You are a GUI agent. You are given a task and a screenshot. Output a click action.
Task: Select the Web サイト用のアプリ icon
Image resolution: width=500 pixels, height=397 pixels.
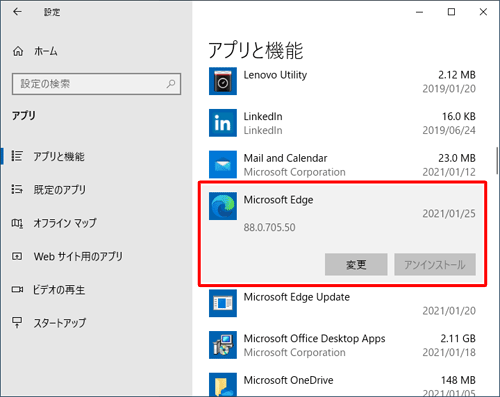pyautogui.click(x=17, y=256)
